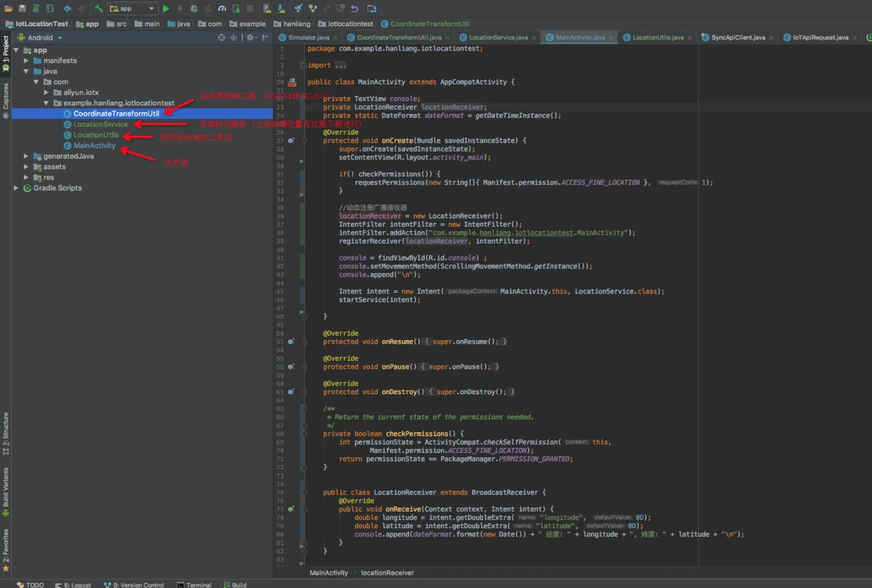
Task: Close the MainActivity.java tab
Action: pyautogui.click(x=611, y=38)
